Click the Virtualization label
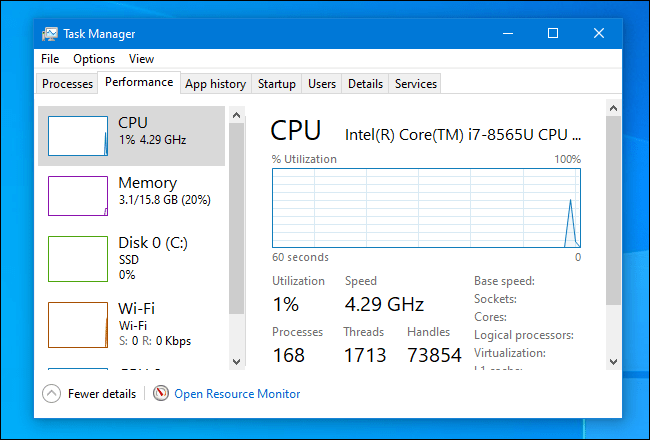Screen dimensions: 650x440 point(510,353)
